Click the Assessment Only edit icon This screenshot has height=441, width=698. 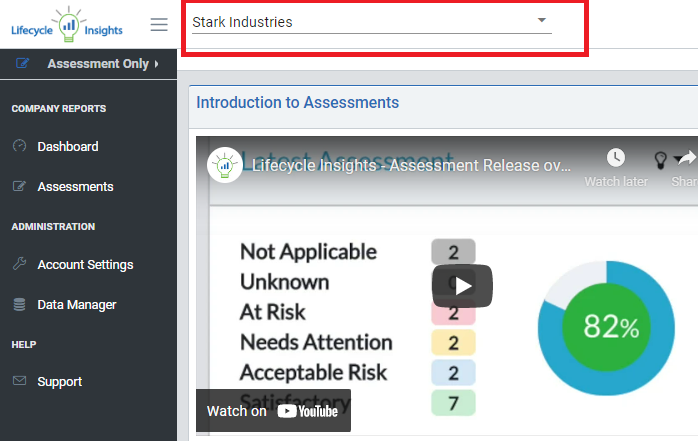[22, 63]
